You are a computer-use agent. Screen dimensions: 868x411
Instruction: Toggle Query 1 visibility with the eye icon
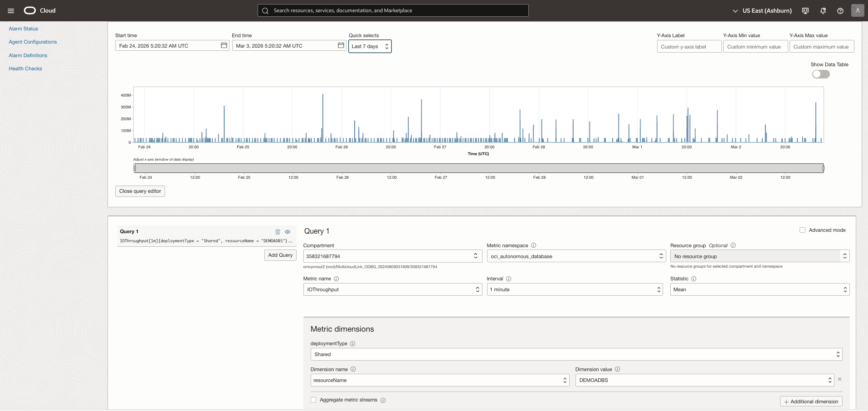point(288,231)
